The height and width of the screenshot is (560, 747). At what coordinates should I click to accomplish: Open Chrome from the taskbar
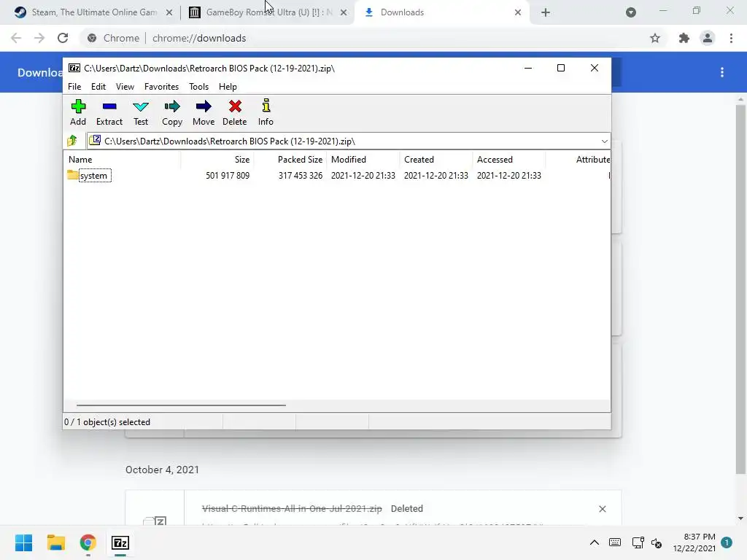pyautogui.click(x=88, y=542)
